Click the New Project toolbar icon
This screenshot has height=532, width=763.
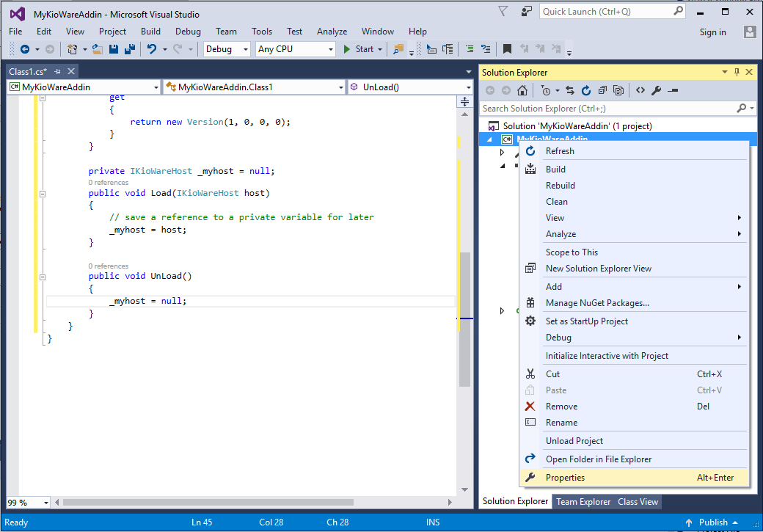(72, 49)
